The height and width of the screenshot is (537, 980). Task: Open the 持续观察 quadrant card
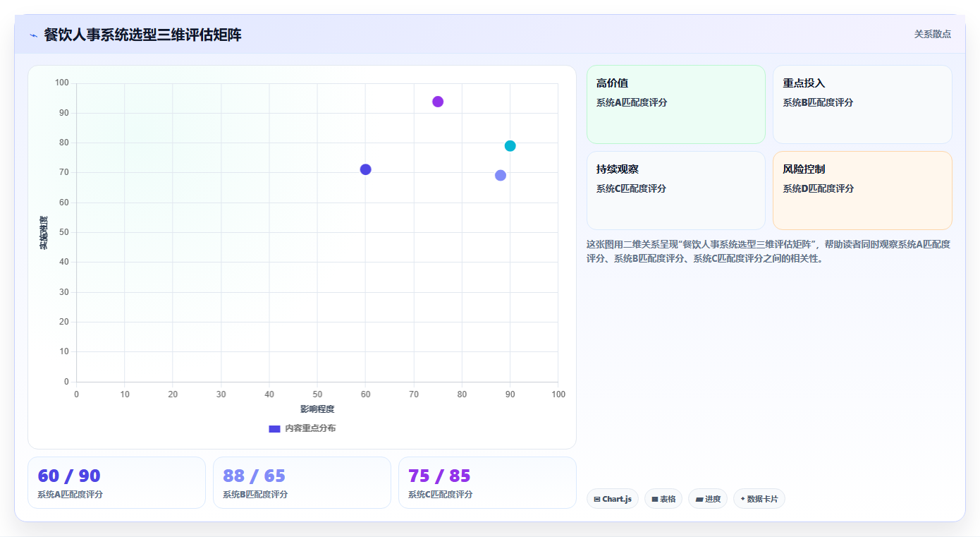(x=676, y=191)
